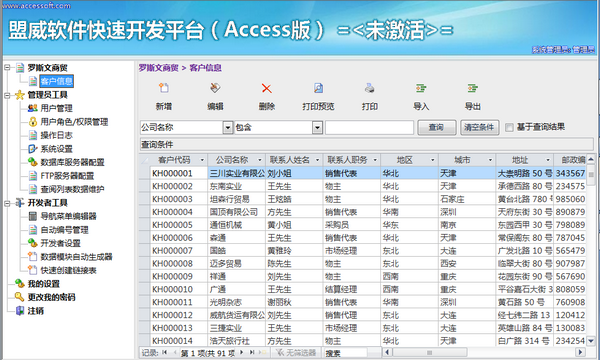Select cell 黄石路 50 号
600x360 pixels.
[x=524, y=302]
